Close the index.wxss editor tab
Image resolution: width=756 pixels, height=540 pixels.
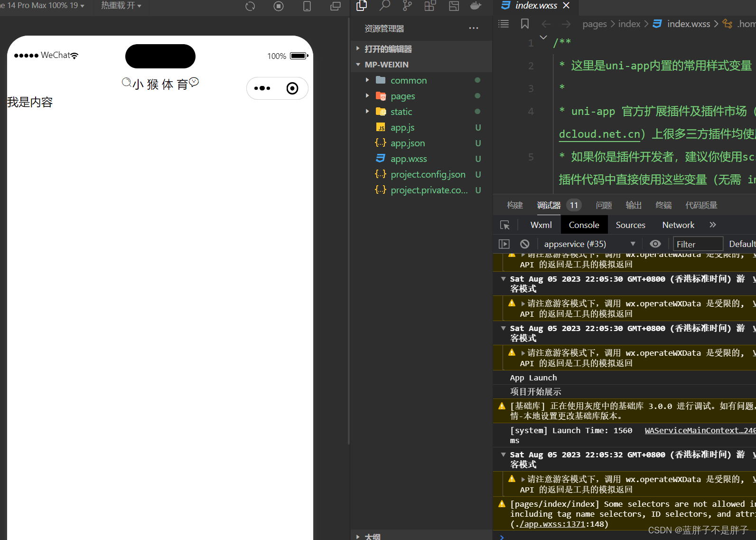coord(566,5)
